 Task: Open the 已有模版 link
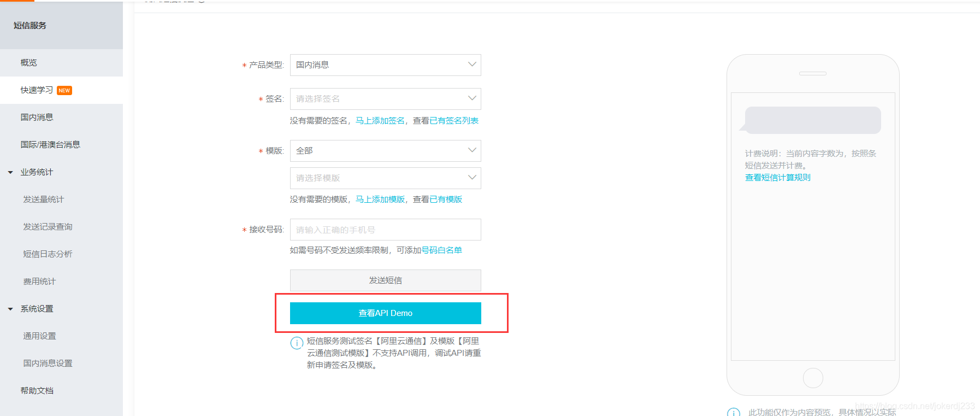[446, 200]
